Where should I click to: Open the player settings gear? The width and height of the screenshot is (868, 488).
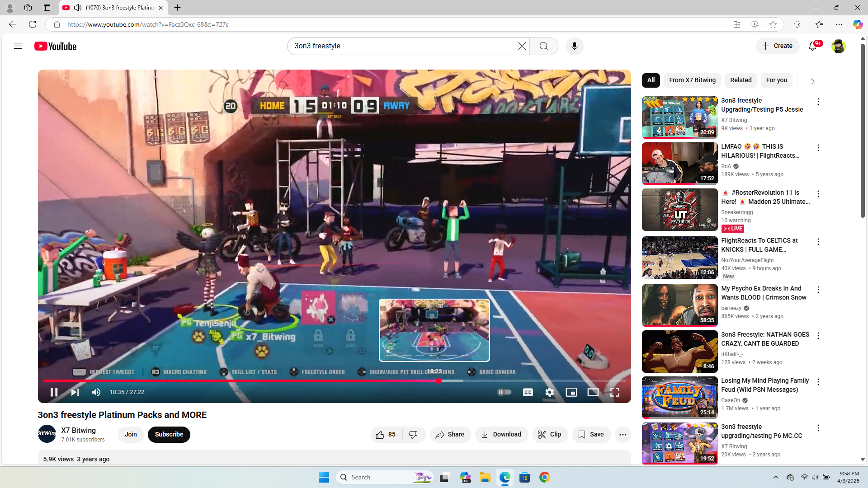[x=549, y=392]
